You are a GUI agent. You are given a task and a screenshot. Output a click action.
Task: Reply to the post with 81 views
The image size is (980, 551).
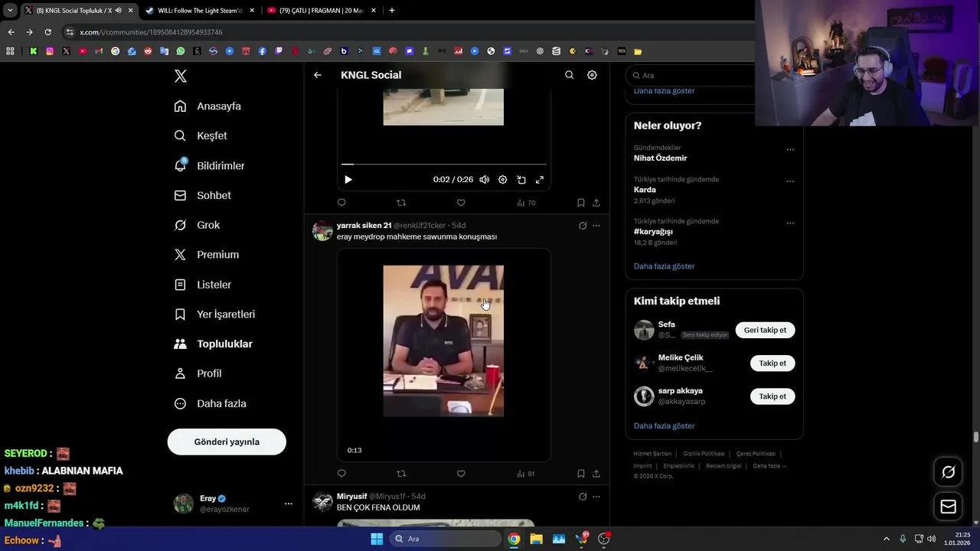[341, 474]
